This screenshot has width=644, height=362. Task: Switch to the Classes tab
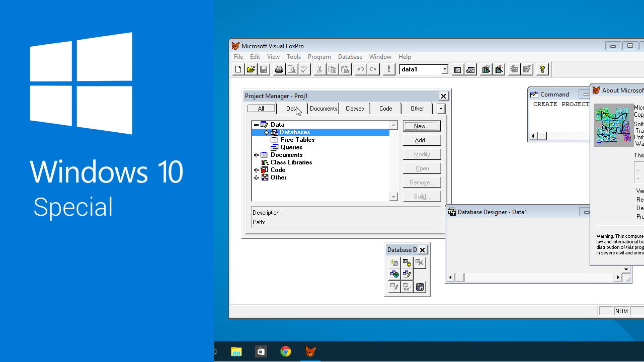click(355, 109)
